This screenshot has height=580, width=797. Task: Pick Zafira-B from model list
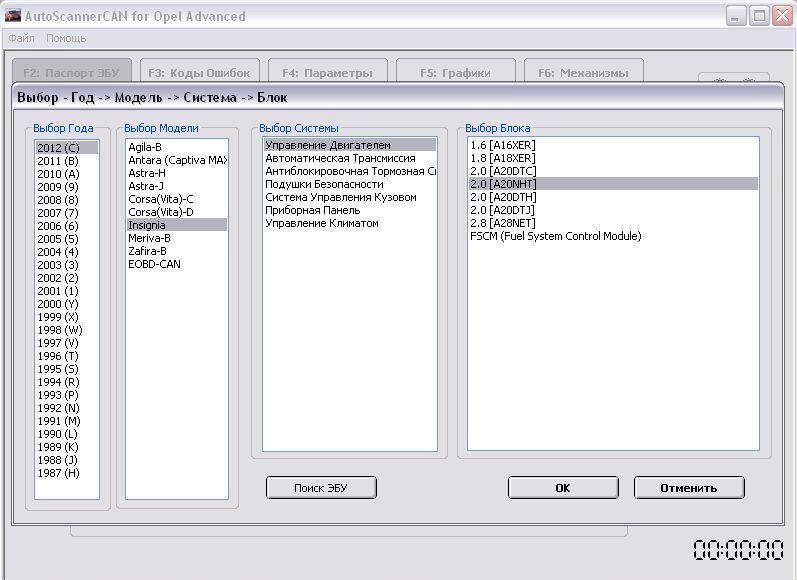pyautogui.click(x=147, y=251)
